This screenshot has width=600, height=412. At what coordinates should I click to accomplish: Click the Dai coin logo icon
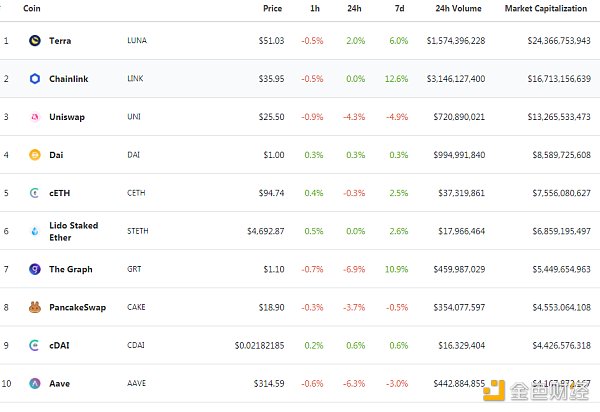point(34,155)
